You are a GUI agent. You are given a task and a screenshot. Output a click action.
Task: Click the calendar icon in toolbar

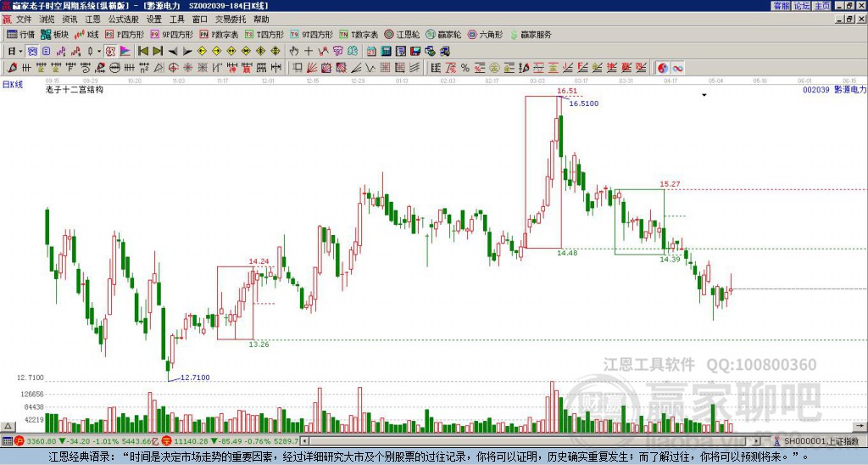tap(371, 52)
